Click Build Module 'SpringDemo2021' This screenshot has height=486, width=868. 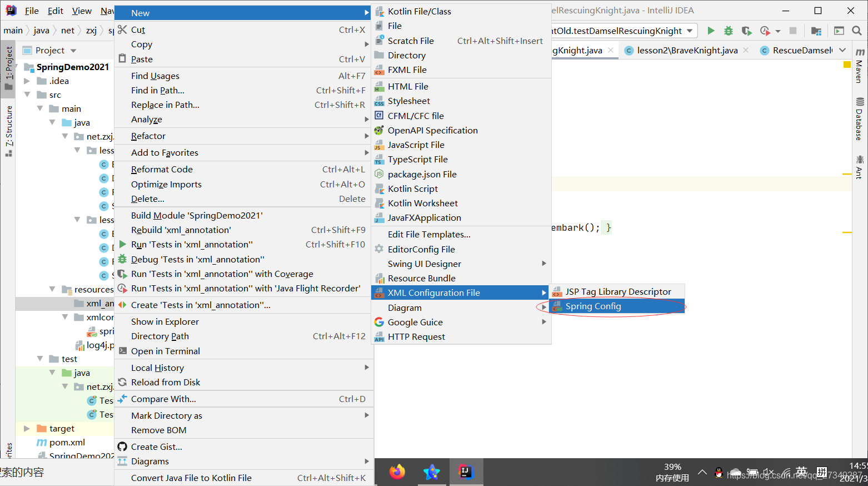(243, 215)
